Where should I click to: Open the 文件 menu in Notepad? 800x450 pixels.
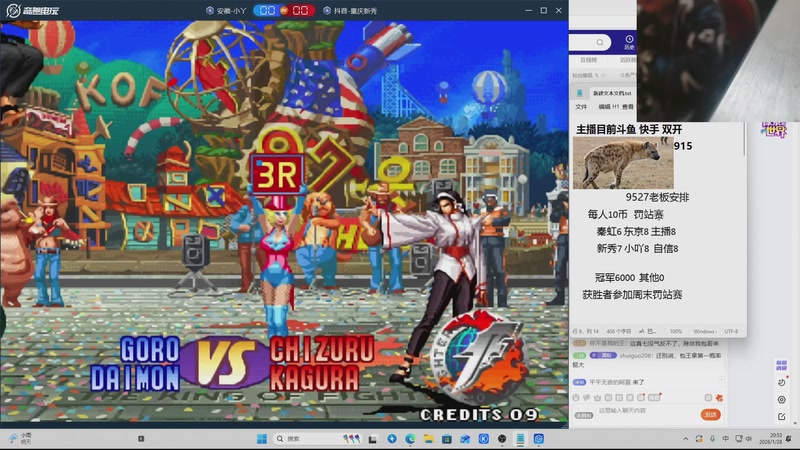581,107
